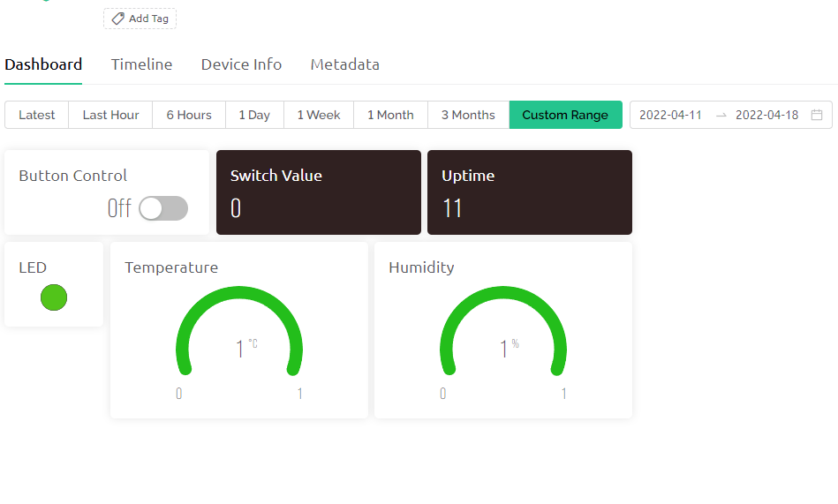Click the Humidity gauge arc
Screen dimensions: 838x504
503,330
